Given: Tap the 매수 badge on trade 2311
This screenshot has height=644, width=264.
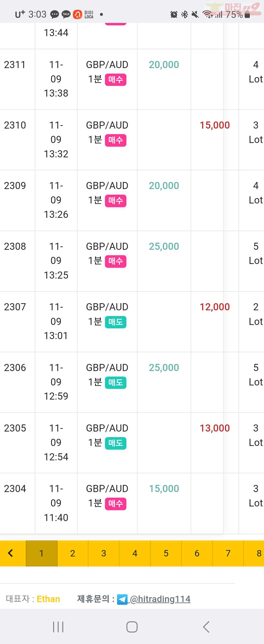Looking at the screenshot, I should 115,80.
